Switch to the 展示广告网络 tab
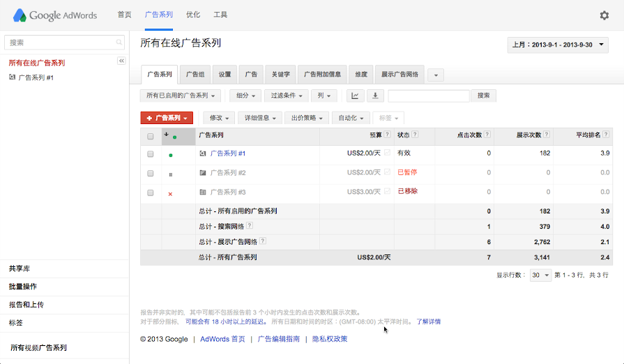The width and height of the screenshot is (624, 364). click(399, 75)
